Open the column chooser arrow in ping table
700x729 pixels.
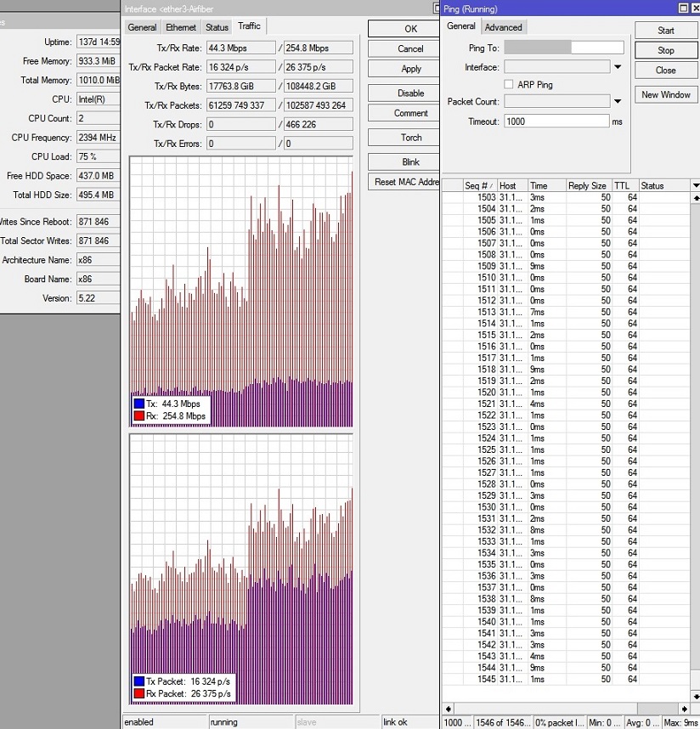click(696, 185)
